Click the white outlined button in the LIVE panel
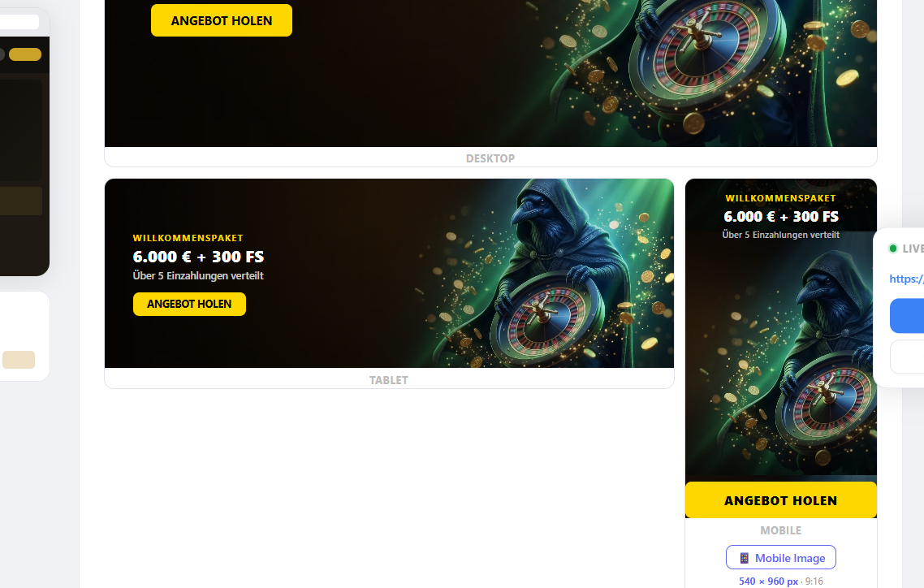 click(x=907, y=357)
